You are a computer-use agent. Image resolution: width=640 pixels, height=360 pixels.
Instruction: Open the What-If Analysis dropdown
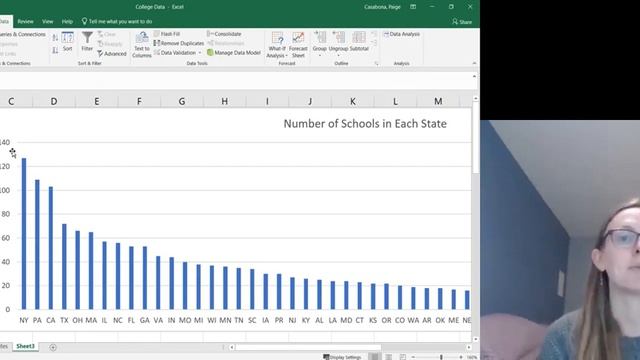pyautogui.click(x=277, y=44)
